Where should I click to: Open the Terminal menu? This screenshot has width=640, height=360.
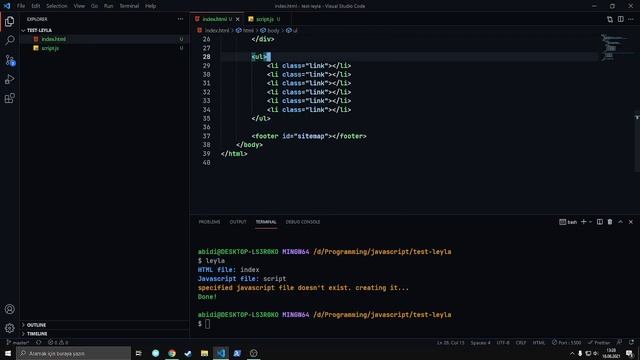click(x=129, y=6)
